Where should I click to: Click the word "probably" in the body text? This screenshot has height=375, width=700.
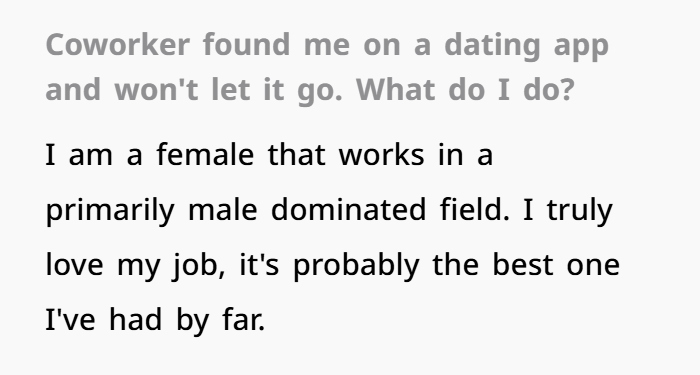356,266
